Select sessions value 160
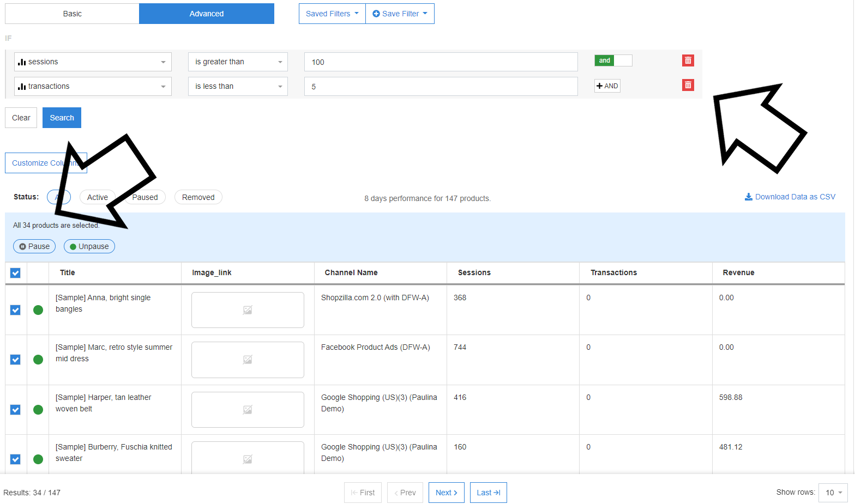This screenshot has height=504, width=855. point(460,447)
